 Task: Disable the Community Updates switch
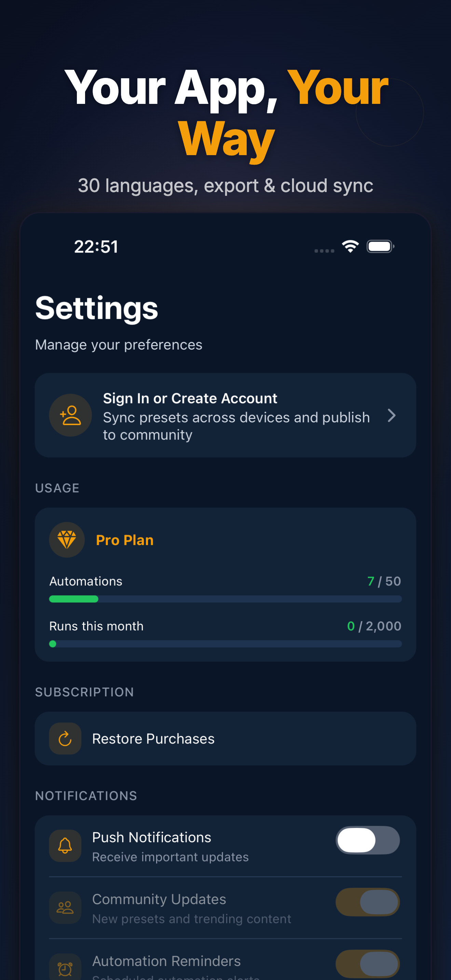(368, 902)
